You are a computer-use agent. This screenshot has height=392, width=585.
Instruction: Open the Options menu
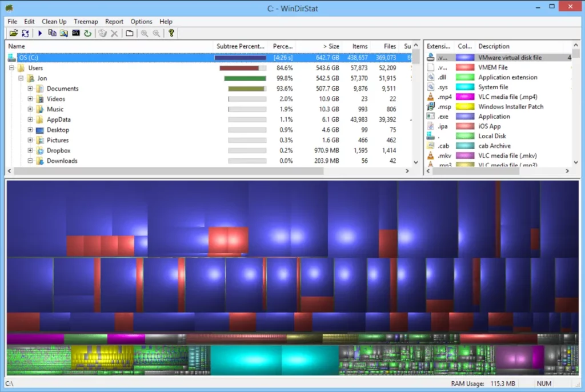click(x=141, y=21)
